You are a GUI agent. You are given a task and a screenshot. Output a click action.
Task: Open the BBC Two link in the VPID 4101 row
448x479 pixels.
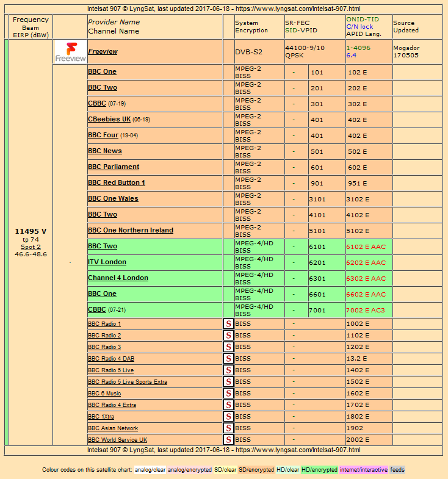(103, 214)
